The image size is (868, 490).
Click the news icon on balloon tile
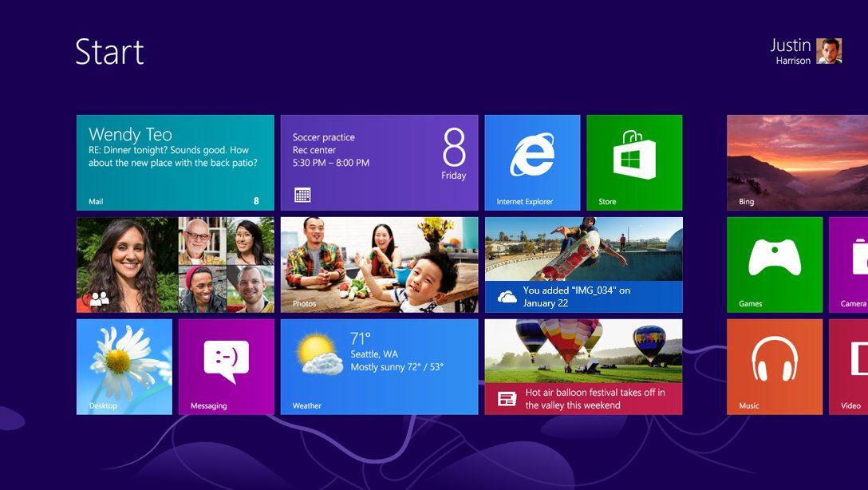[507, 398]
